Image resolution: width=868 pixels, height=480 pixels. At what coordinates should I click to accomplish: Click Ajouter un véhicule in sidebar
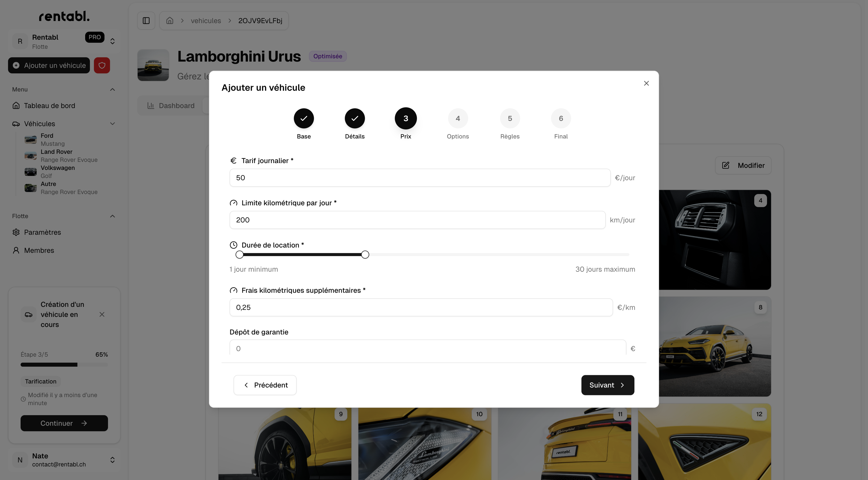pos(49,65)
